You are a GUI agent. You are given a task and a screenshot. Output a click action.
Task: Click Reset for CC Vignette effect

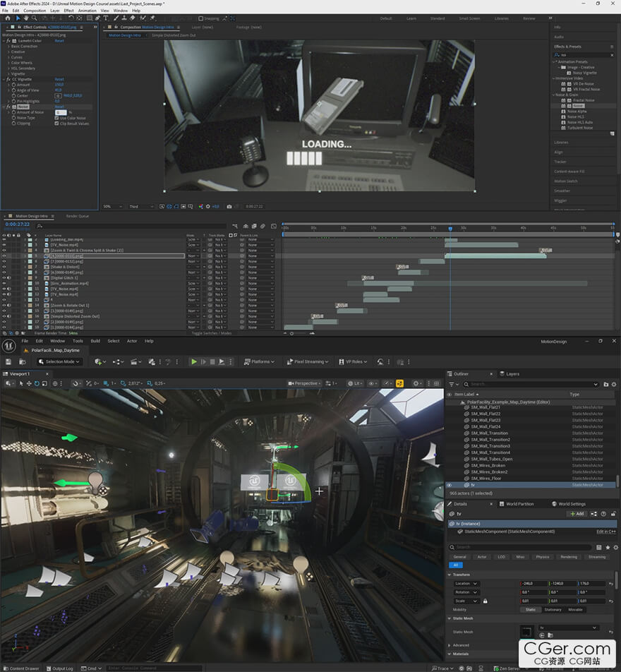tap(59, 79)
